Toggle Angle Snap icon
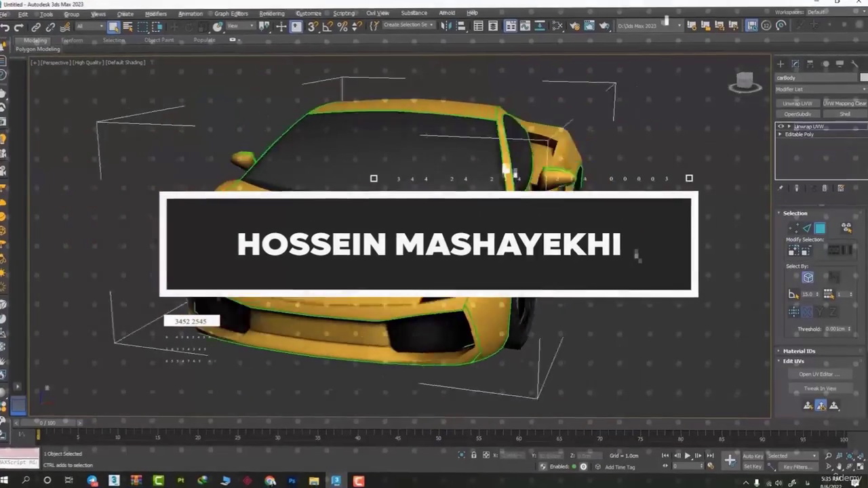The width and height of the screenshot is (868, 488). coord(328,26)
